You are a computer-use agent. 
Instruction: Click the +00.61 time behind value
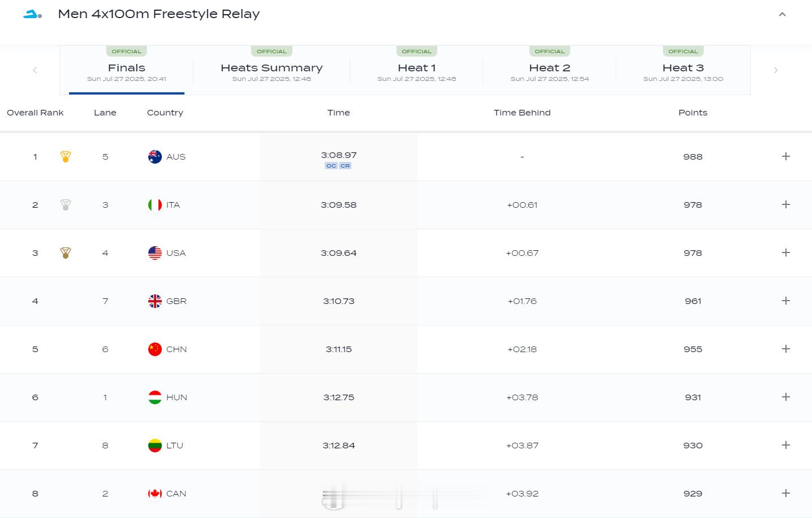(x=522, y=205)
